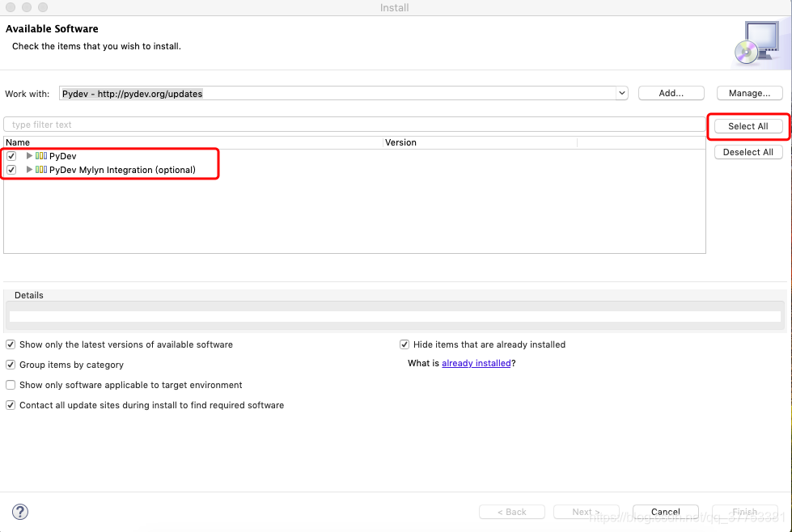
Task: Click the install wizard CD-and-monitor image
Action: click(x=758, y=43)
